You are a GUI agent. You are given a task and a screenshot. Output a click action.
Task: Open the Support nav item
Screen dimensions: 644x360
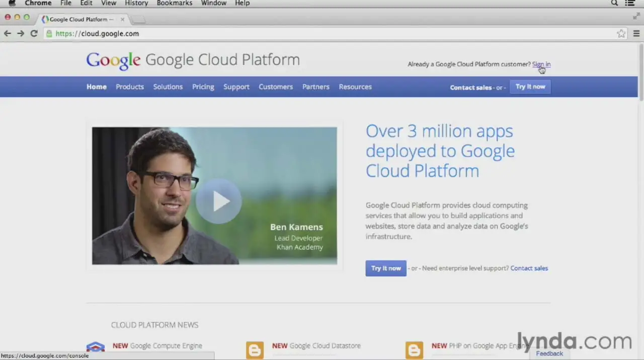click(236, 87)
